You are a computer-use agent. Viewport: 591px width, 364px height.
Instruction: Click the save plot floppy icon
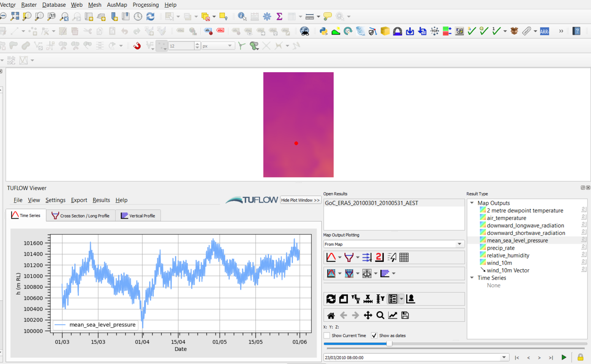click(x=404, y=315)
